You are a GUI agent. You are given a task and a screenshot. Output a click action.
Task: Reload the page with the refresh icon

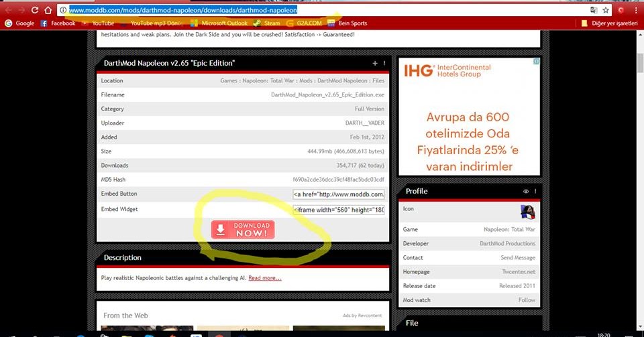35,10
